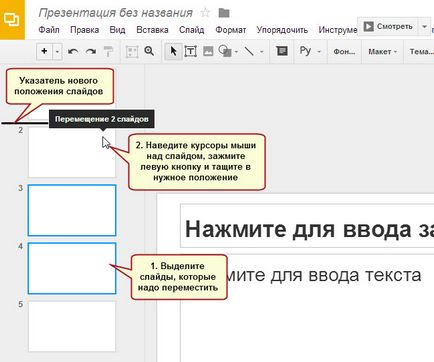
Task: Click the Фон... background button
Action: click(x=344, y=52)
